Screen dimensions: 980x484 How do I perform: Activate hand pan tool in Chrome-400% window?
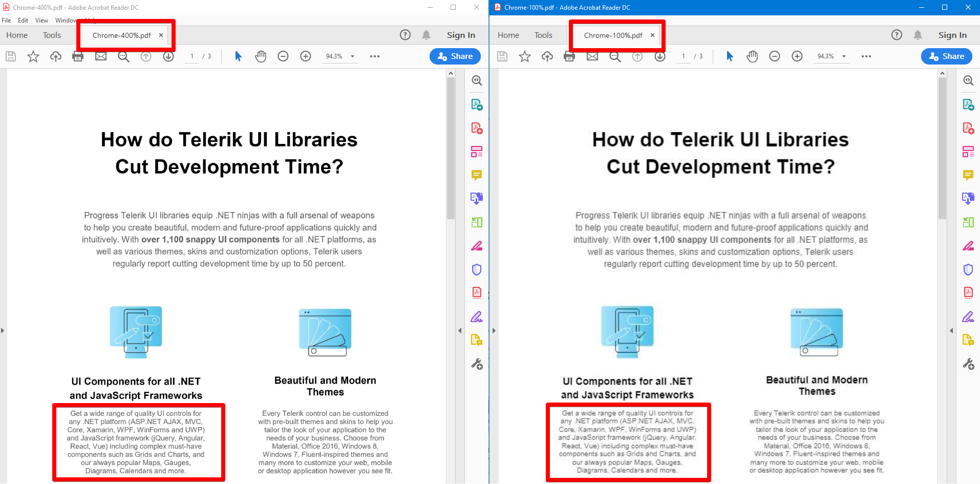pyautogui.click(x=261, y=56)
